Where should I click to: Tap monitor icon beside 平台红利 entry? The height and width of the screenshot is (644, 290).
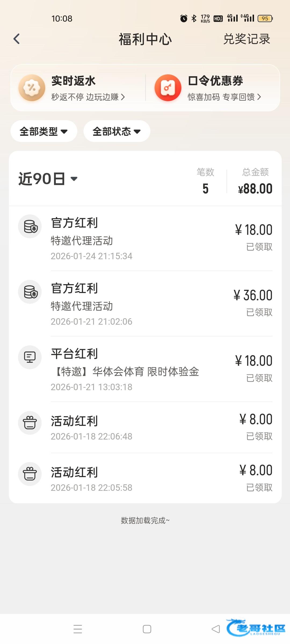point(30,357)
